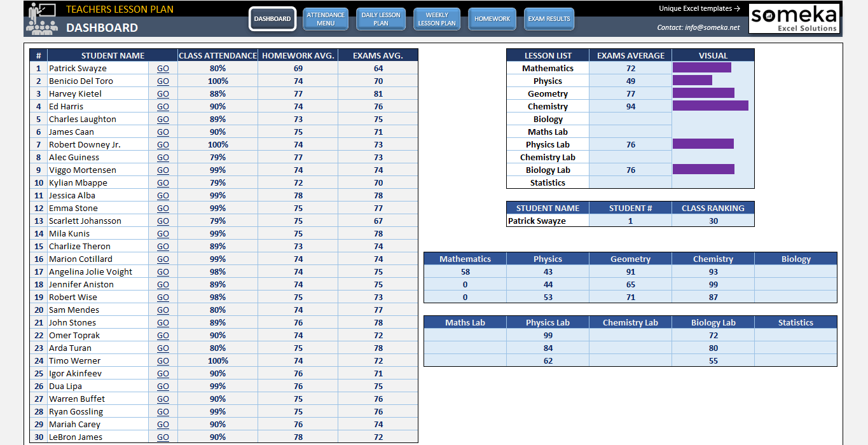Image resolution: width=868 pixels, height=445 pixels.
Task: Click GO link for James Caan
Action: pyautogui.click(x=163, y=132)
